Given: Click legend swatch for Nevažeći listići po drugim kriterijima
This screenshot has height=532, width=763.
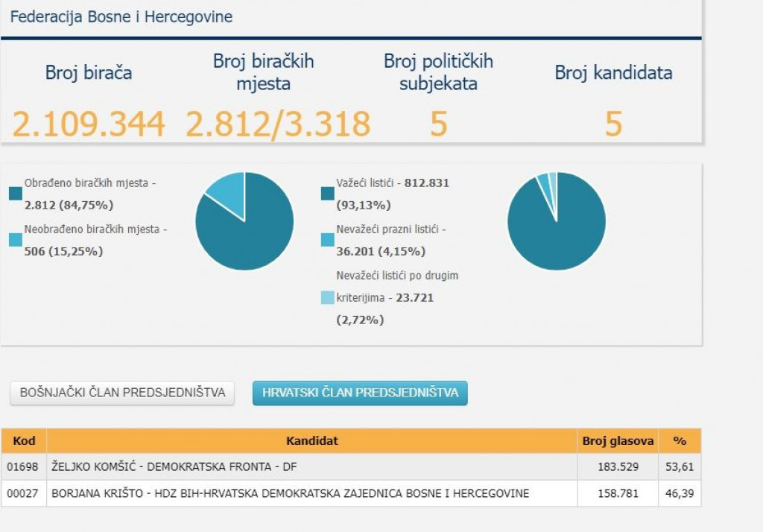Looking at the screenshot, I should pyautogui.click(x=328, y=297).
